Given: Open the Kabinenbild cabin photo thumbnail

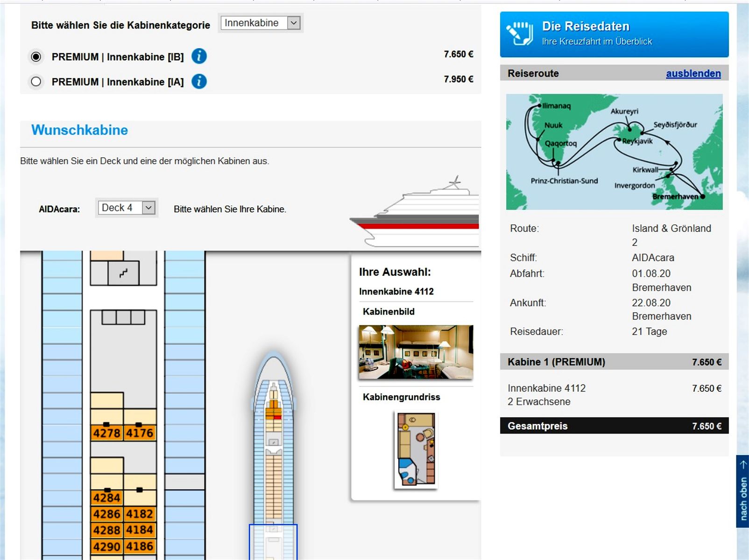Looking at the screenshot, I should click(416, 352).
